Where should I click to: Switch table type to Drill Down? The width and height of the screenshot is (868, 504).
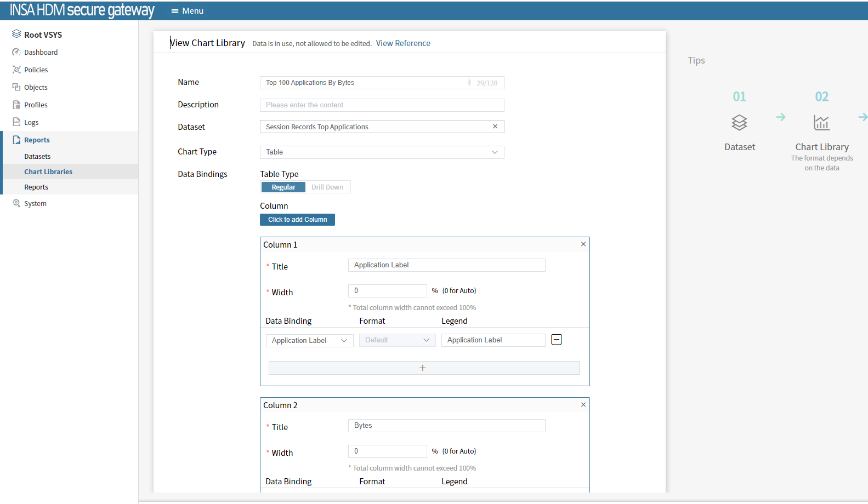coord(327,187)
